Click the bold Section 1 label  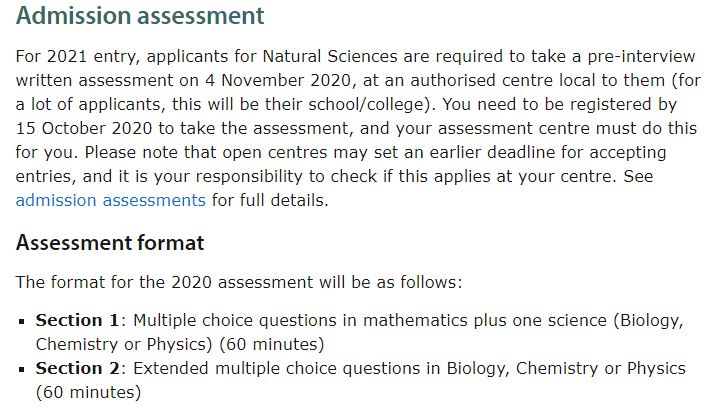pyautogui.click(x=77, y=320)
